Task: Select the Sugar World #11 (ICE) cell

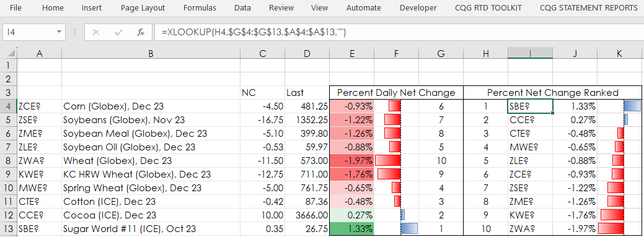Action: coord(151,228)
